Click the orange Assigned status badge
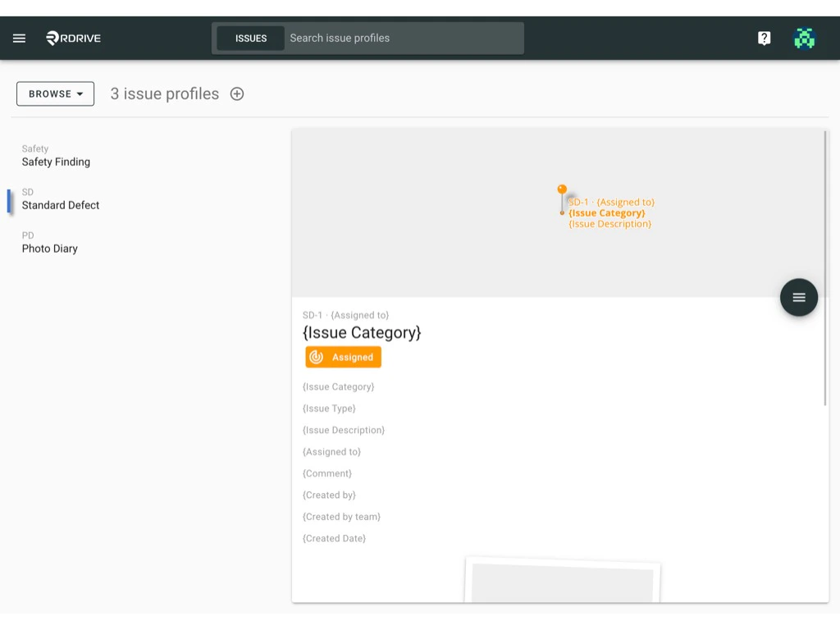Screen dimensions: 840x630 coord(343,357)
